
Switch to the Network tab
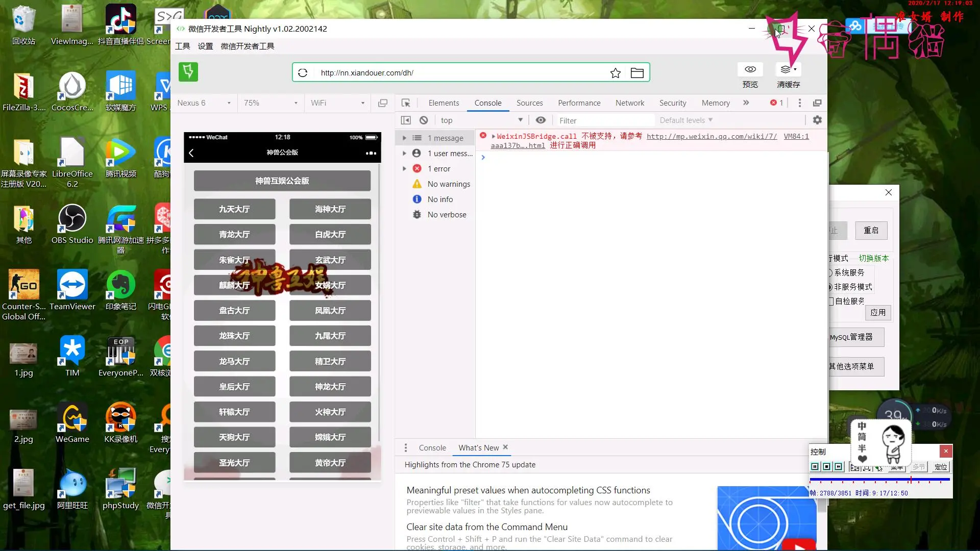click(x=629, y=103)
